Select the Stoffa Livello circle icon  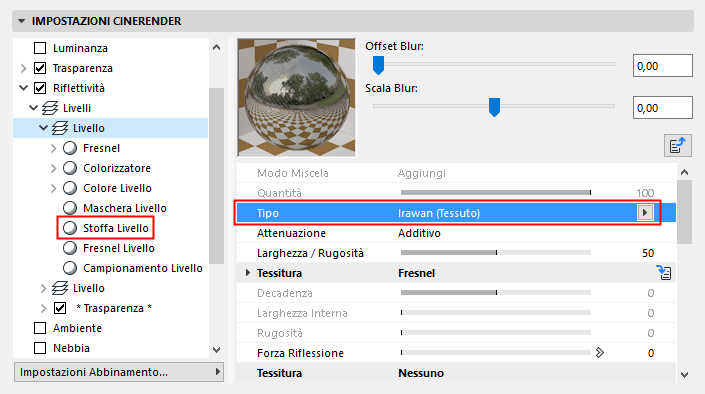pos(70,228)
